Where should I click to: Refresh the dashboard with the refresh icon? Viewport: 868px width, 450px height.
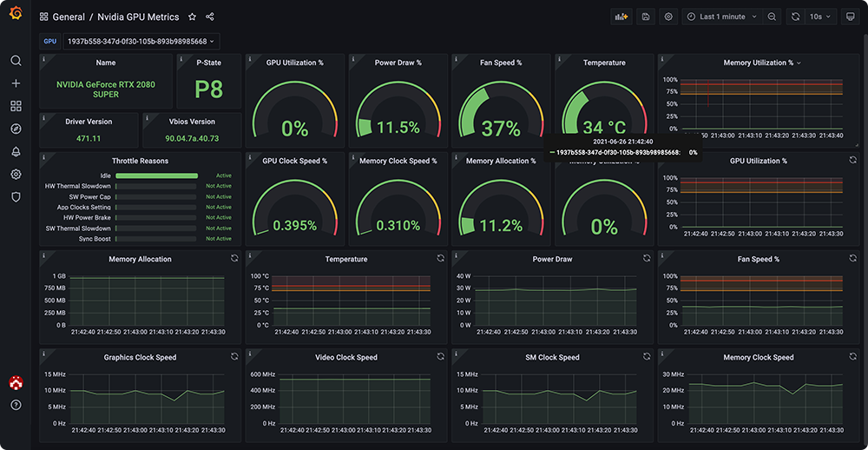[x=795, y=17]
